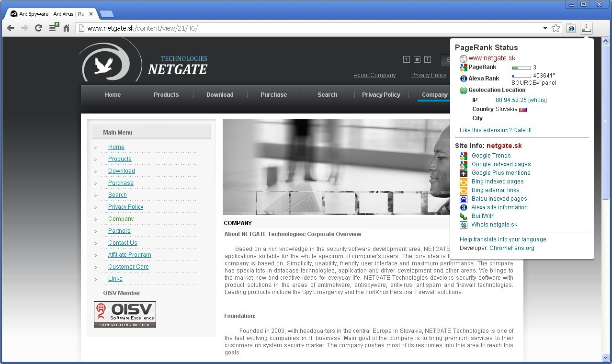The image size is (612, 364).
Task: Bookmark this page with the star icon
Action: (555, 28)
